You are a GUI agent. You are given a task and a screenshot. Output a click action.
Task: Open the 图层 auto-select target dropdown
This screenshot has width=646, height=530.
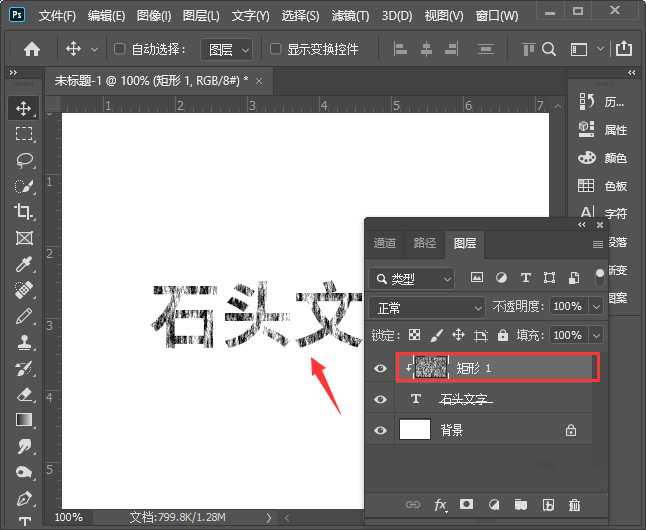pos(229,48)
